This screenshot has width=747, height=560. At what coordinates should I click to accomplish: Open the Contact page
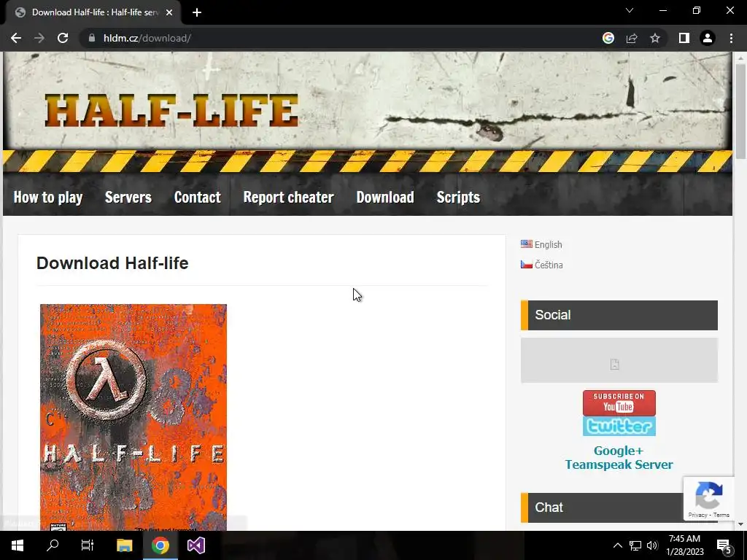click(x=197, y=197)
